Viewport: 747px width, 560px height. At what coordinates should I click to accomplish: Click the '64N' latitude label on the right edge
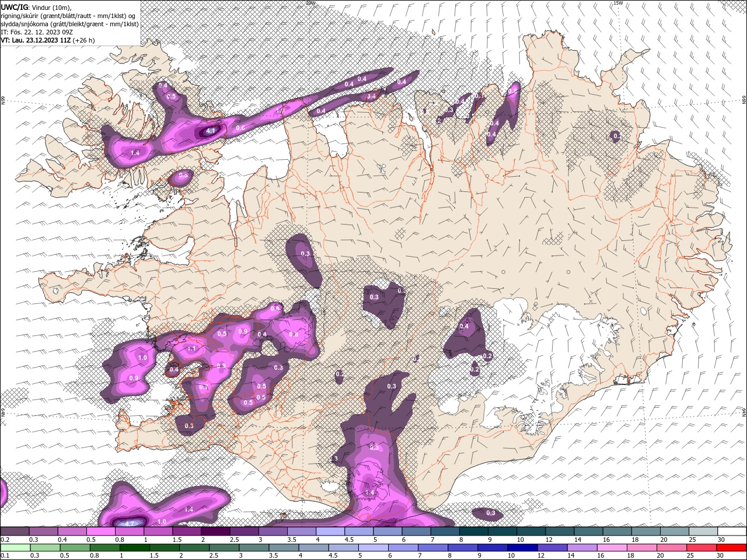[x=744, y=412]
